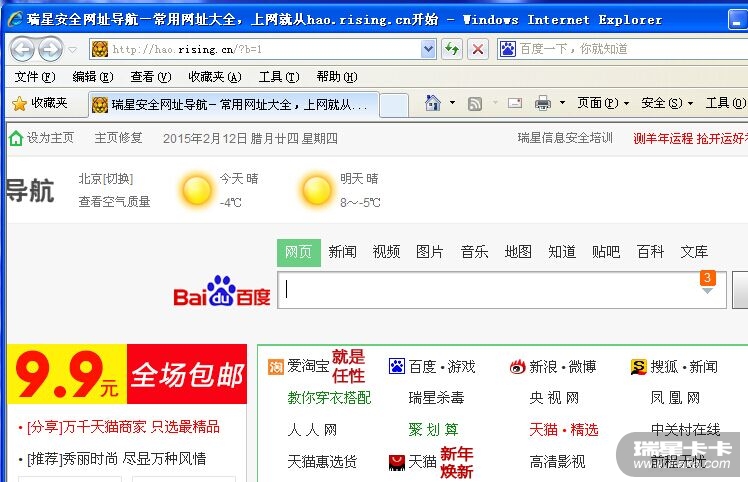Stop loading with the red X icon
The width and height of the screenshot is (748, 482).
coord(478,49)
